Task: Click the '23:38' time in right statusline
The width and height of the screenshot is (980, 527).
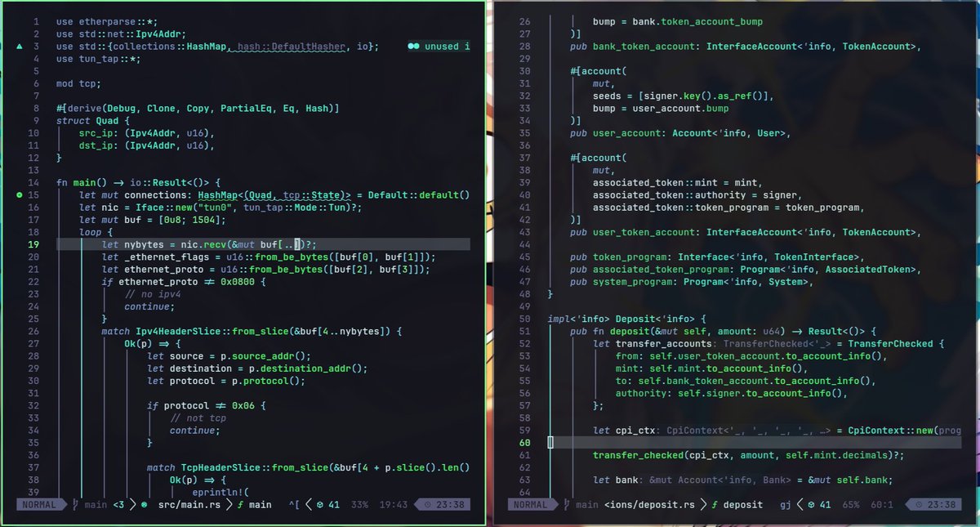Action: 943,505
